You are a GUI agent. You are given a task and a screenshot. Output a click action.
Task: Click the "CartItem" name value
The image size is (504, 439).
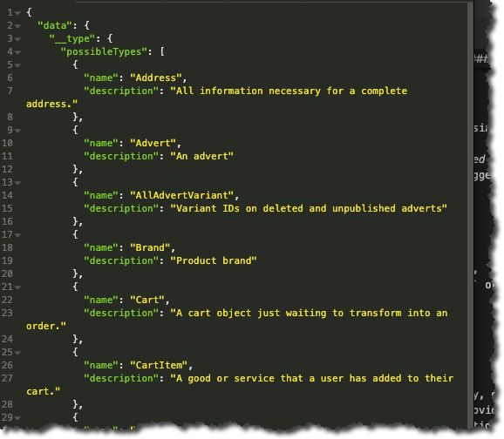click(159, 366)
